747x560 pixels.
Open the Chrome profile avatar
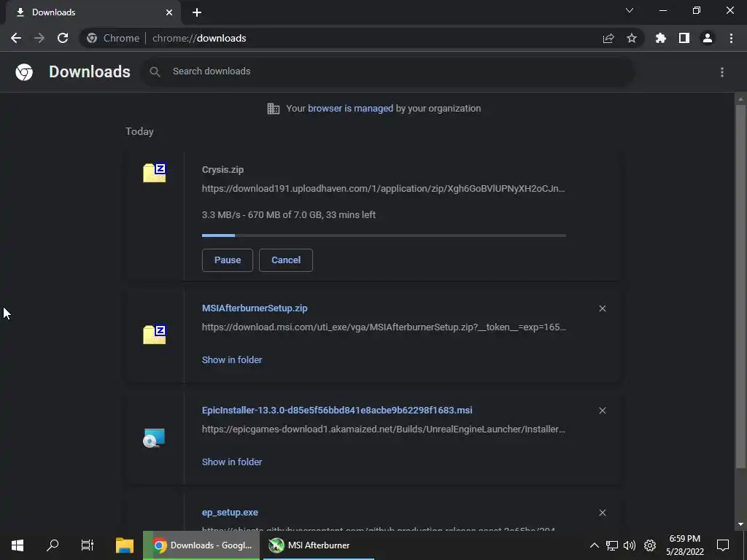click(x=708, y=38)
